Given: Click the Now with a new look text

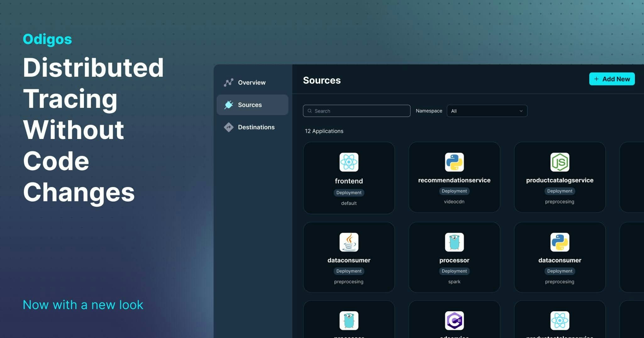Looking at the screenshot, I should point(83,305).
